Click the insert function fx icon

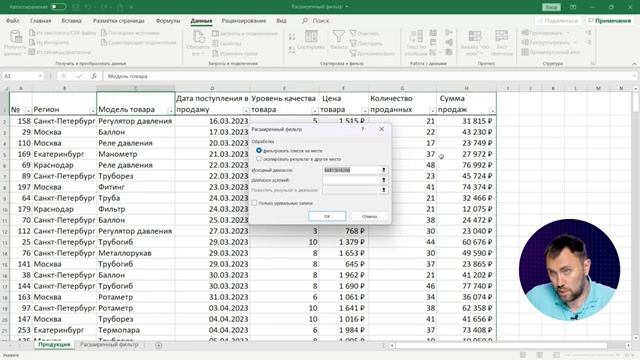coord(94,76)
